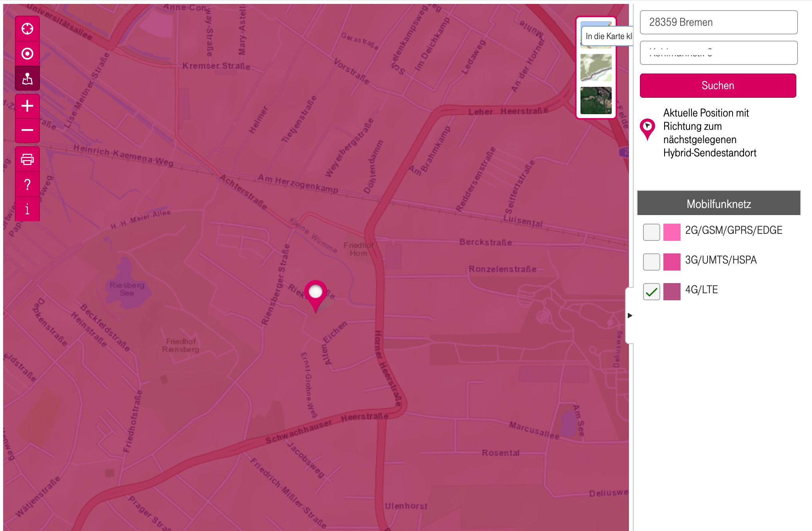The width and height of the screenshot is (812, 531).
Task: Collapse the side panel with arrow handle
Action: [630, 315]
